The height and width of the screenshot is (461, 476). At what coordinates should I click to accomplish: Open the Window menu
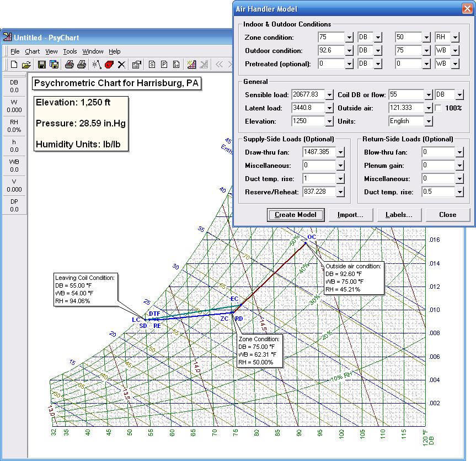point(93,51)
